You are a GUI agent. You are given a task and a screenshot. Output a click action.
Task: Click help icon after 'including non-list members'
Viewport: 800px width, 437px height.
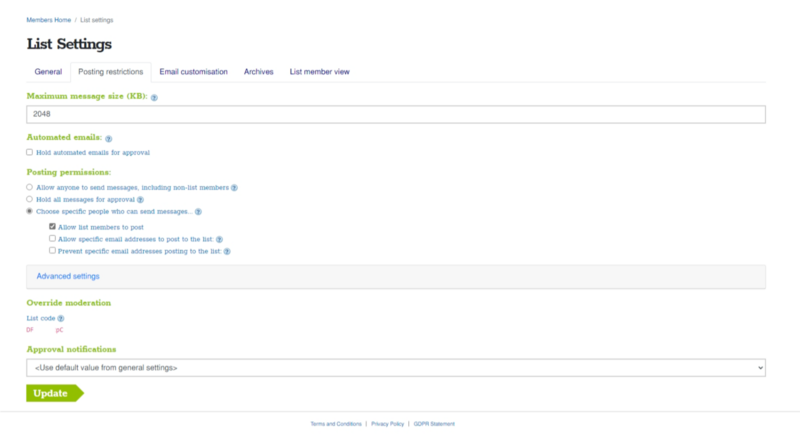tap(235, 187)
